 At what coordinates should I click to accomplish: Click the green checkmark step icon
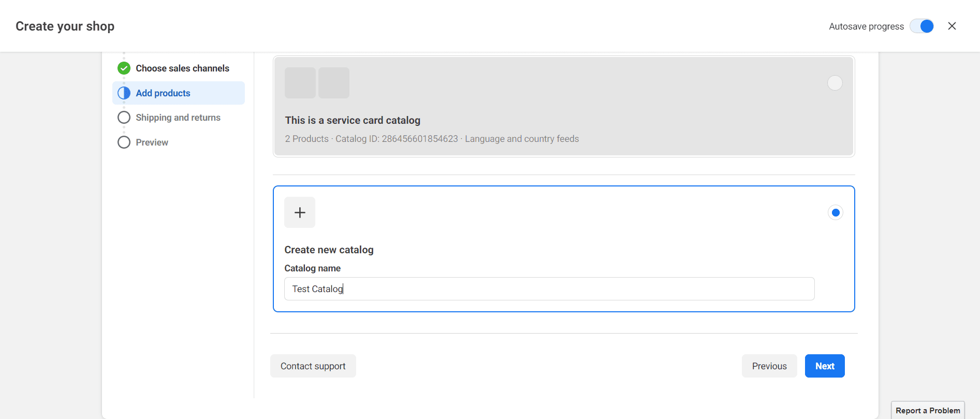click(124, 68)
